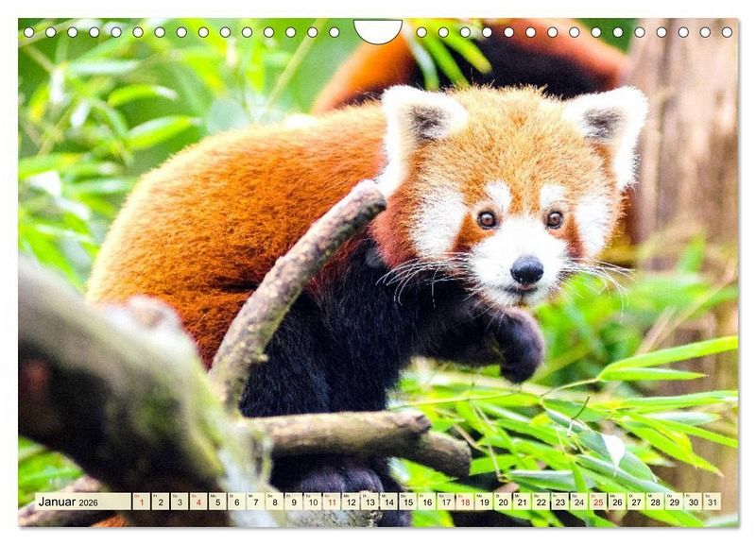
Task: Select day 1 in the calendar strip
Action: pos(141,502)
